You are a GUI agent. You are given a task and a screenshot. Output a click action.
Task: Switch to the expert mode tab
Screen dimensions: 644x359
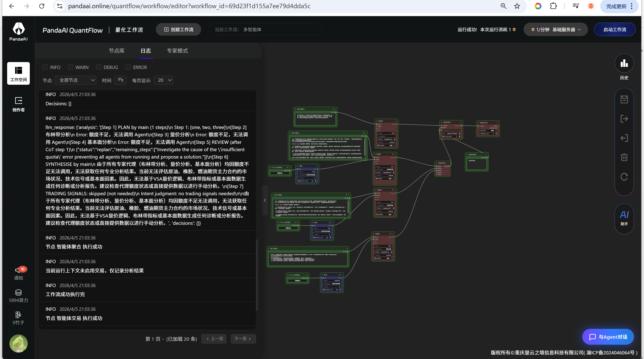pyautogui.click(x=177, y=51)
